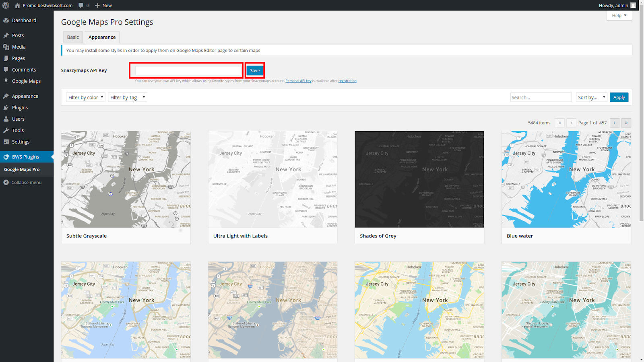644x362 pixels.
Task: Click the Settings icon in sidebar
Action: click(x=6, y=142)
